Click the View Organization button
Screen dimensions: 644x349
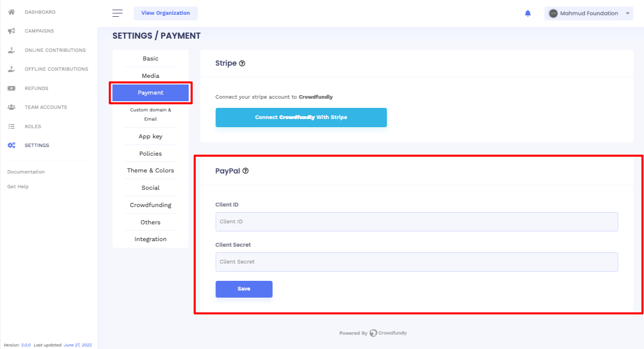pyautogui.click(x=166, y=13)
